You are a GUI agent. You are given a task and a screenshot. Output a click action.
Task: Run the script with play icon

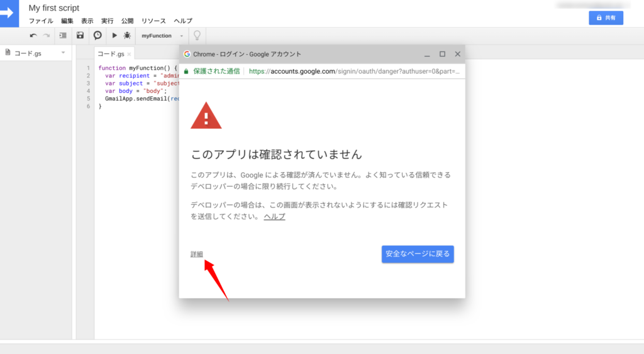pyautogui.click(x=114, y=36)
